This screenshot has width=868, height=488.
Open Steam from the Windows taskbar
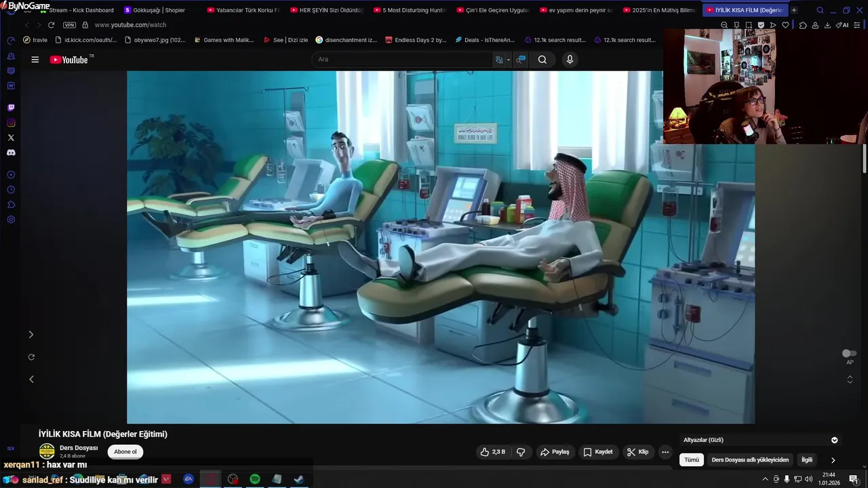(x=298, y=479)
